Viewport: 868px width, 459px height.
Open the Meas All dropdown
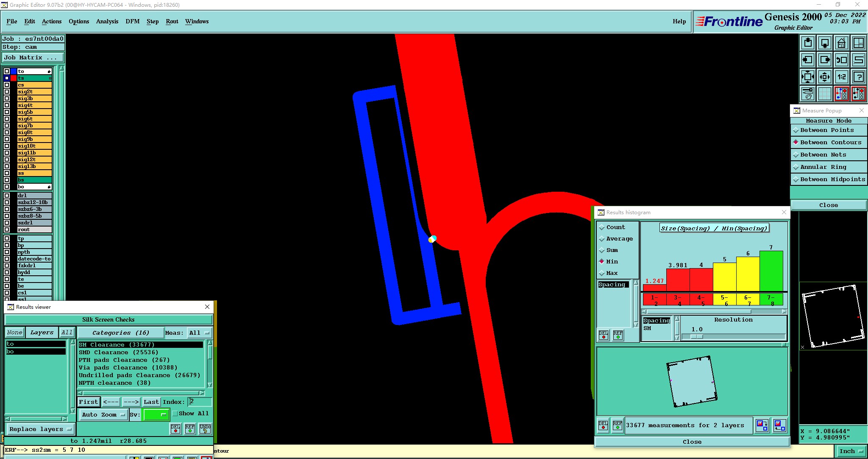pyautogui.click(x=199, y=333)
